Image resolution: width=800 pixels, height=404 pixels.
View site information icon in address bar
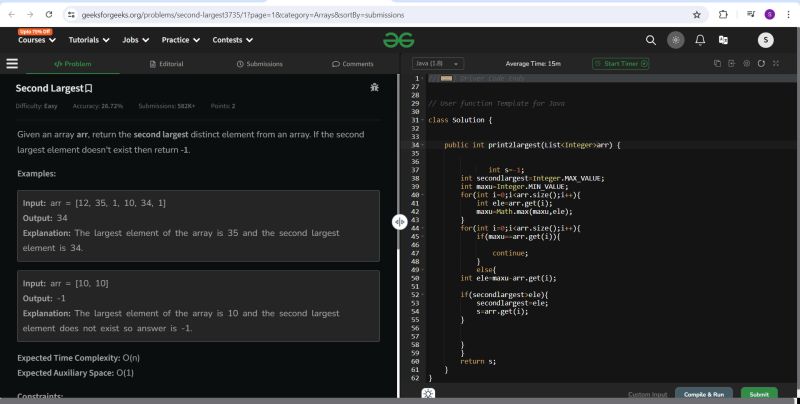click(71, 15)
